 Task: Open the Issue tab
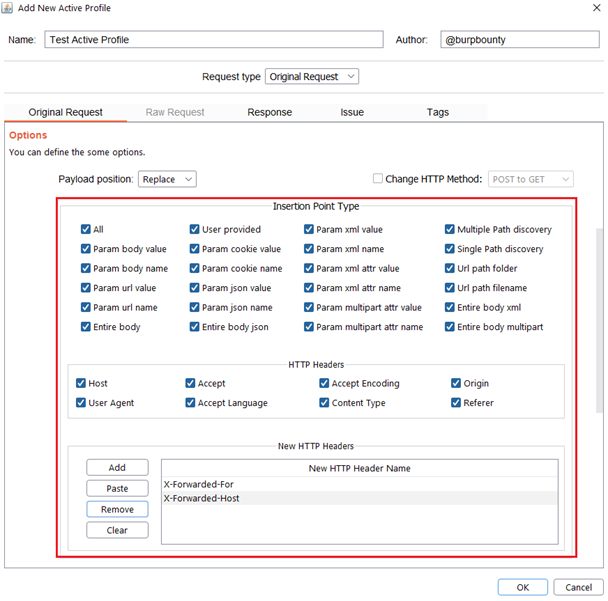(351, 113)
